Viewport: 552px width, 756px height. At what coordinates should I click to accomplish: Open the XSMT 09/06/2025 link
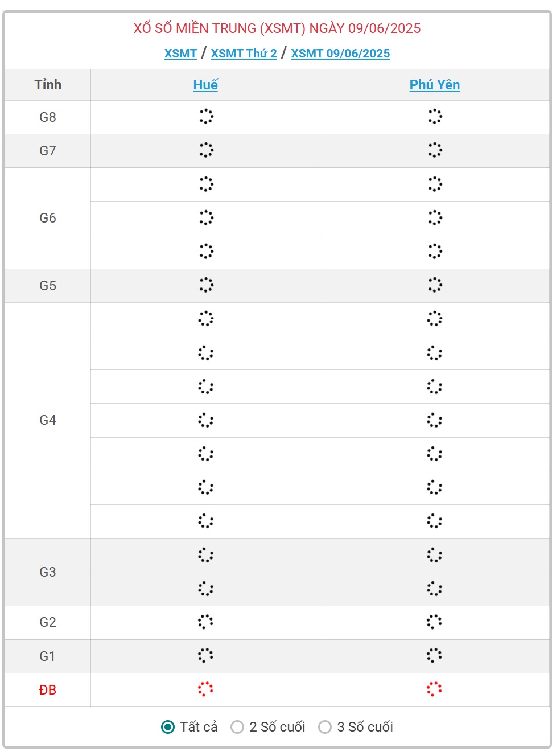pos(340,54)
